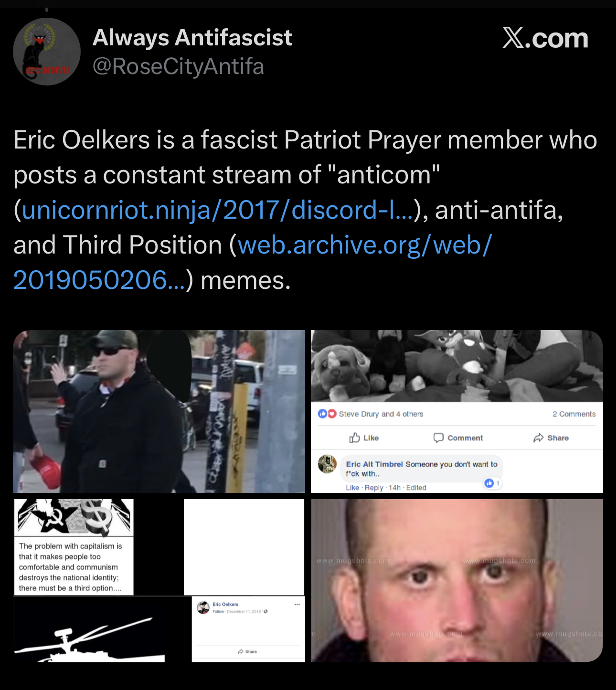
Task: Click the Always Antifascist display name
Action: pyautogui.click(x=192, y=38)
